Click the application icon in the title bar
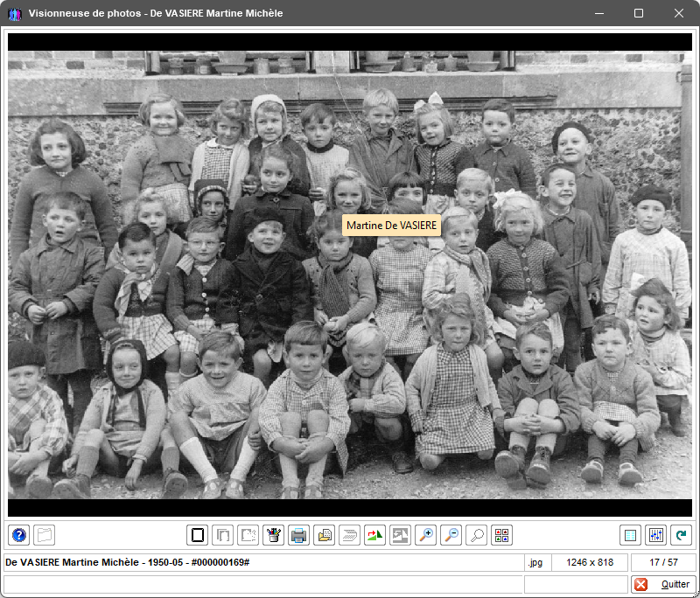700x598 pixels. point(15,13)
